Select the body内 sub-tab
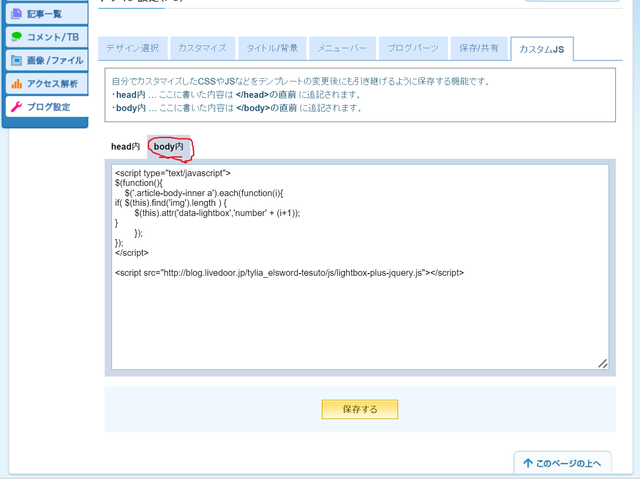This screenshot has width=640, height=479. (x=169, y=146)
